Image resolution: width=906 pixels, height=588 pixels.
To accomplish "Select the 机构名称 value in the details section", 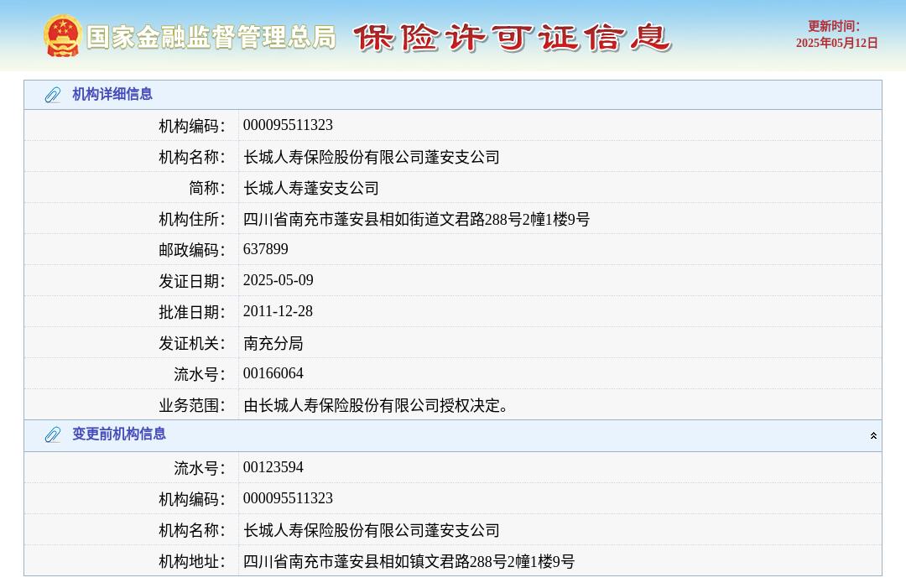I will (372, 157).
